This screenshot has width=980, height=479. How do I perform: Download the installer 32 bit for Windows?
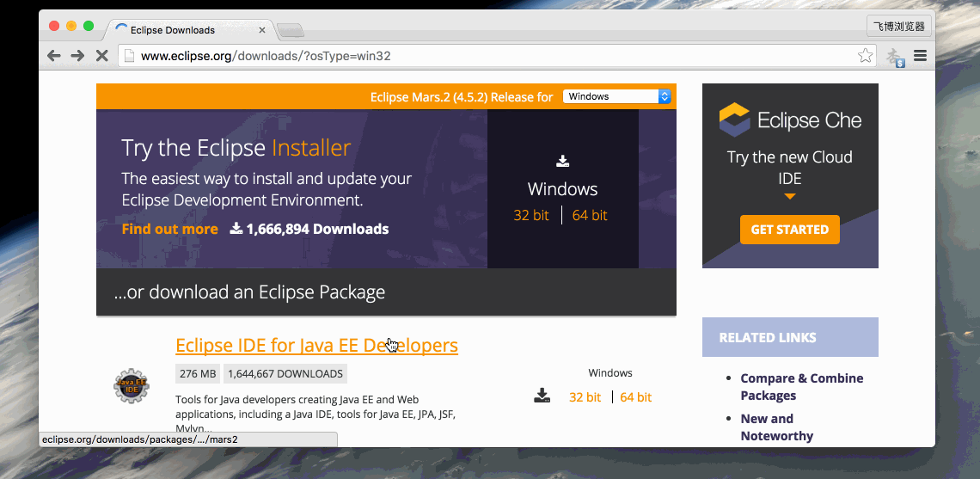pos(530,215)
